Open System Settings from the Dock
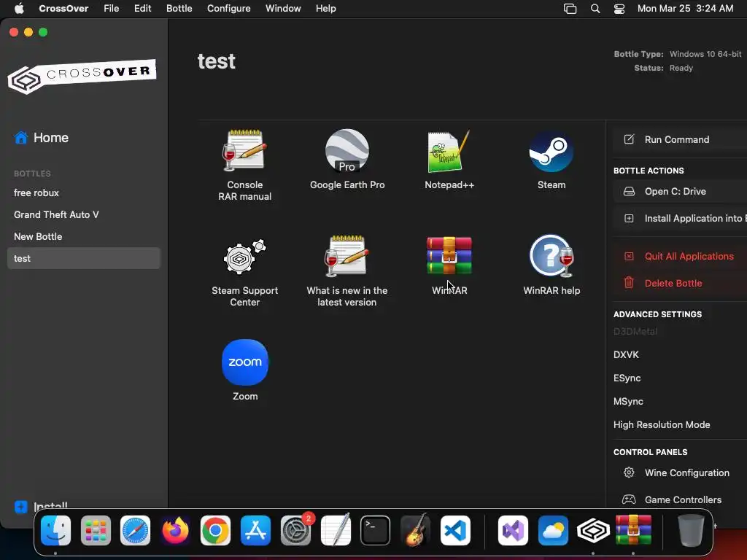 (295, 531)
